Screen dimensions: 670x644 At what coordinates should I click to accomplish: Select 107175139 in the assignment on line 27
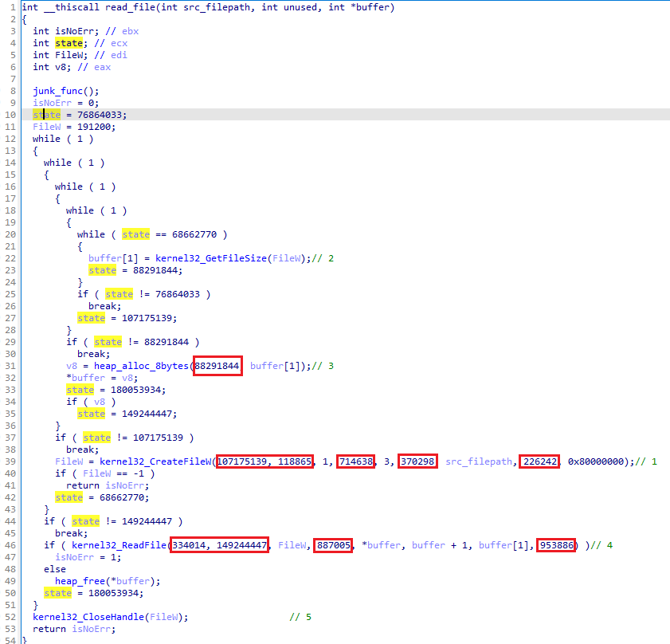[x=147, y=318]
